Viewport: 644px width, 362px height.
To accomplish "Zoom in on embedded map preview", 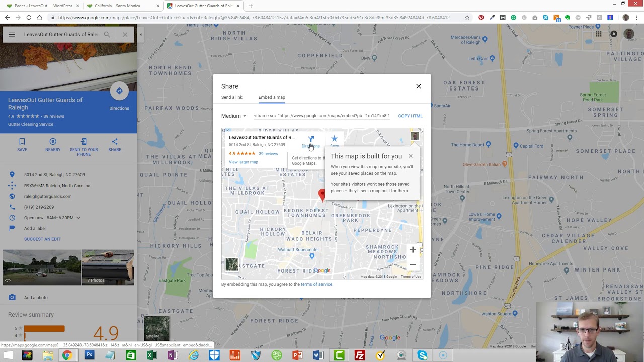I will pyautogui.click(x=413, y=250).
